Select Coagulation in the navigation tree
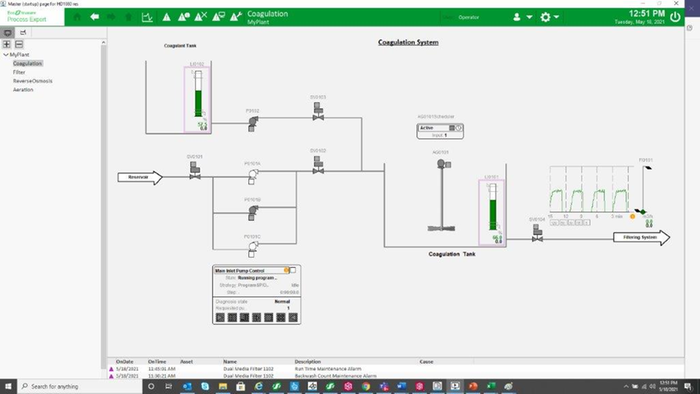 27,63
